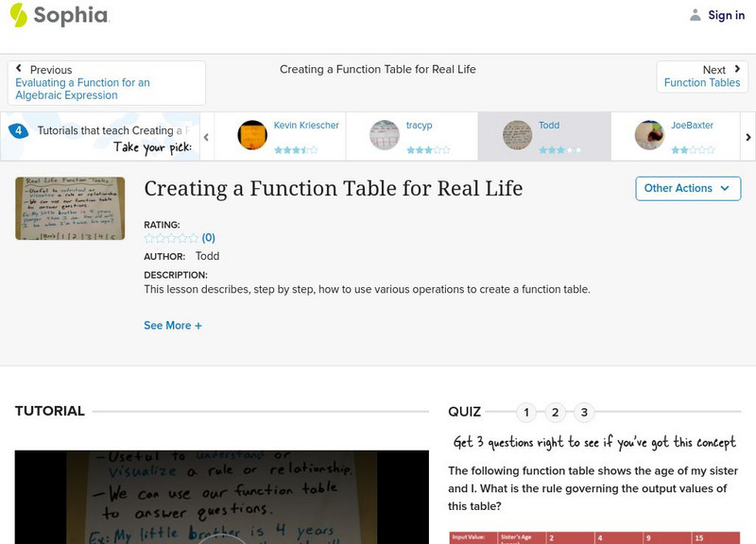The image size is (756, 544).
Task: Select JoeBaxter's avatar image
Action: (x=649, y=135)
